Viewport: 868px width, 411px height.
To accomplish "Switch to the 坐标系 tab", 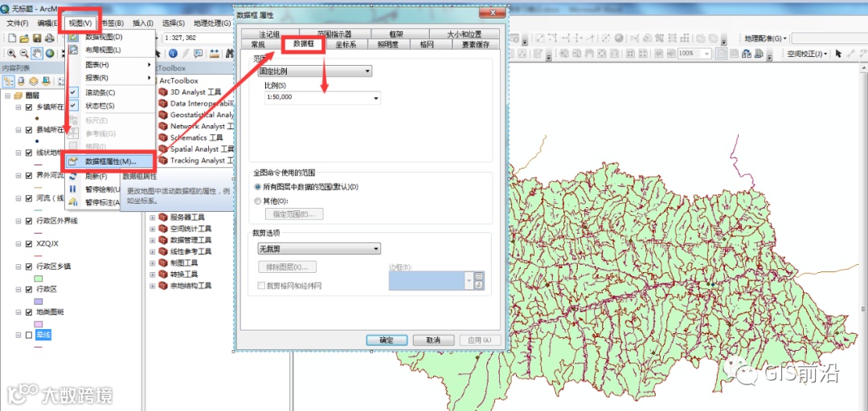I will tap(345, 45).
